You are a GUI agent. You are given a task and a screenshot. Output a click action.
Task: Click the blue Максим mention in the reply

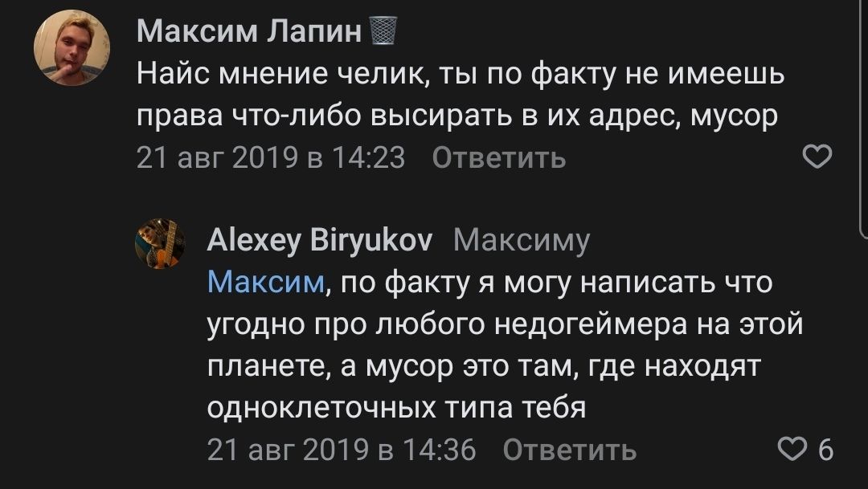click(267, 283)
